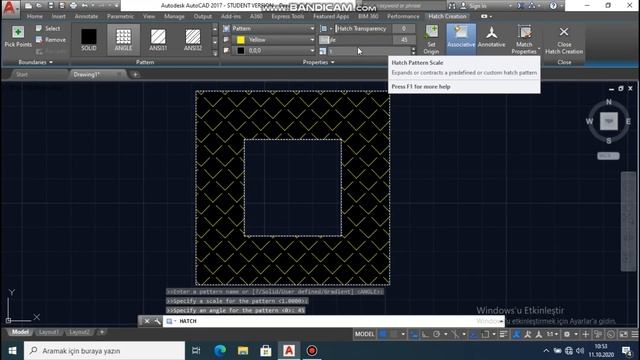Screen dimensions: 640x360
Task: Open File Explorer from taskbar
Action: (243, 351)
